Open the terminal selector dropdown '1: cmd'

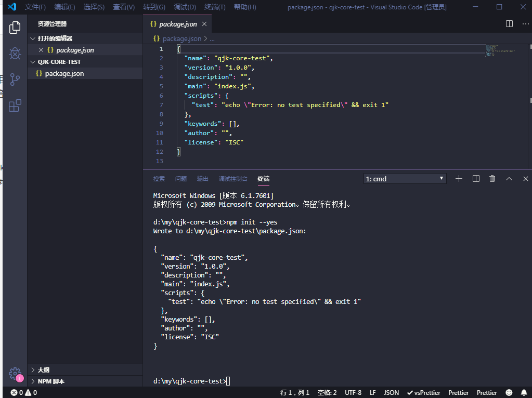click(405, 179)
